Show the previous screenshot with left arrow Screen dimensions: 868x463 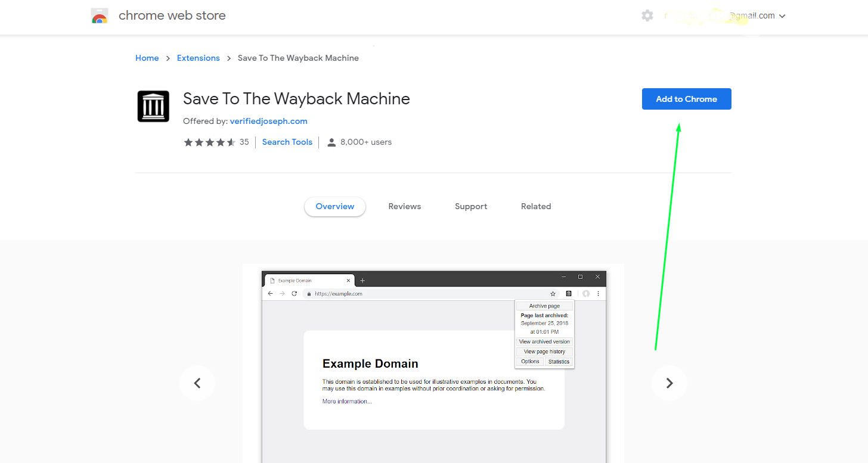(x=197, y=383)
